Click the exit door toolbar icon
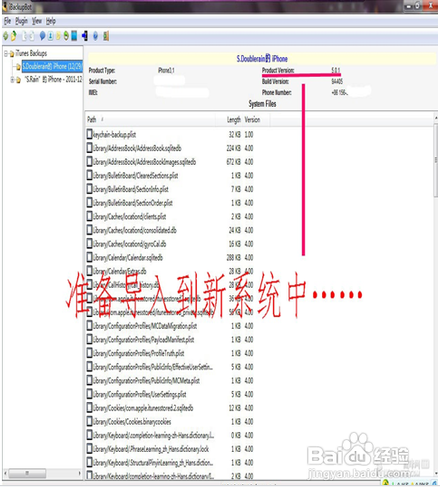440x487 pixels. tap(106, 36)
